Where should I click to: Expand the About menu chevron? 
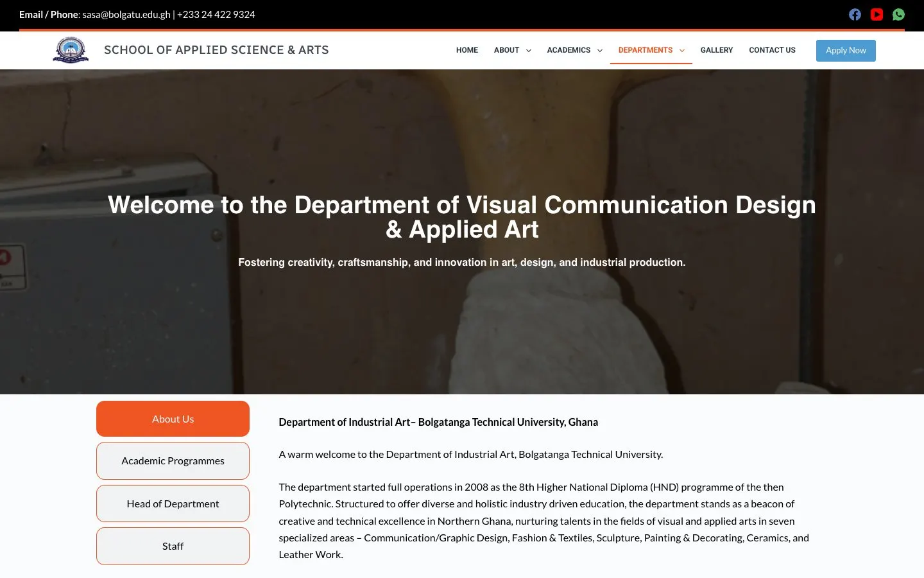click(x=529, y=51)
